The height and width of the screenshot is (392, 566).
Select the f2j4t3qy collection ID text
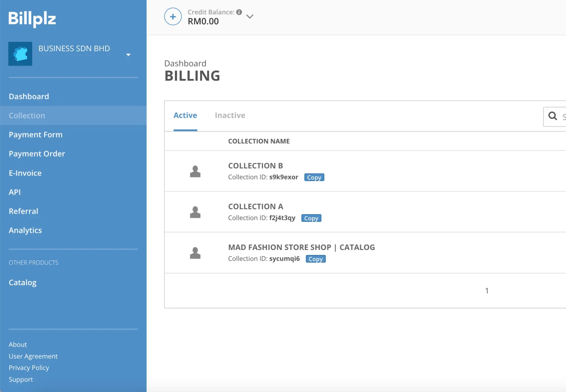pos(282,218)
